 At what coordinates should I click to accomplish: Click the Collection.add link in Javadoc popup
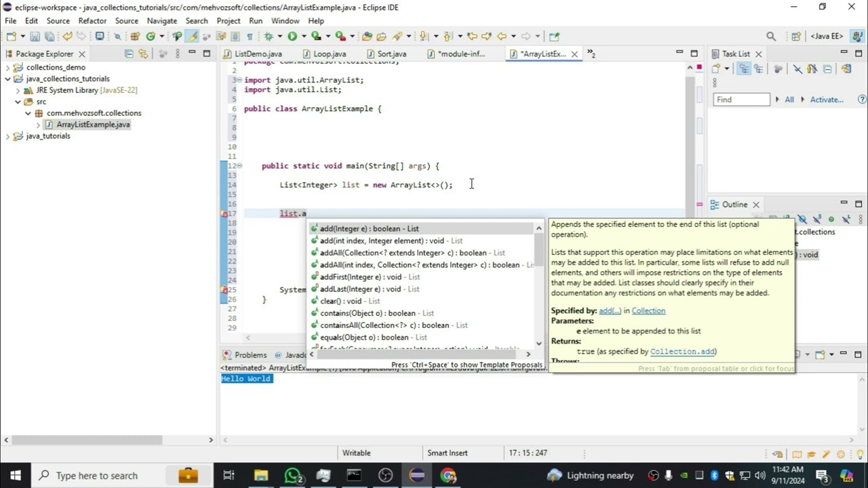[682, 352]
